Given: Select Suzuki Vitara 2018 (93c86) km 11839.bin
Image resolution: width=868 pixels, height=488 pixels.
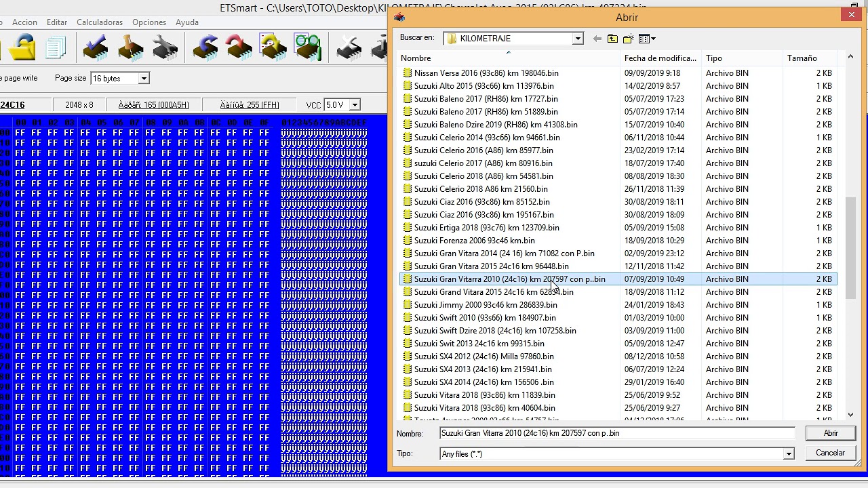Looking at the screenshot, I should pos(484,394).
